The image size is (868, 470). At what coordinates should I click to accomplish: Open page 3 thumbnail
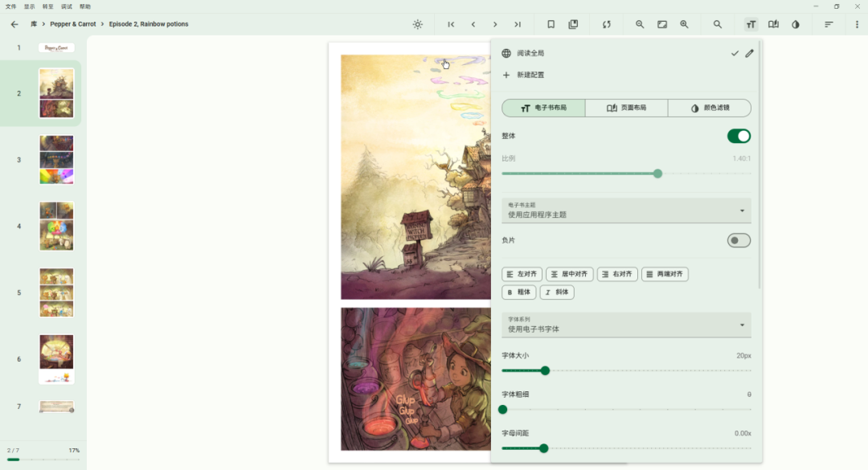[56, 160]
